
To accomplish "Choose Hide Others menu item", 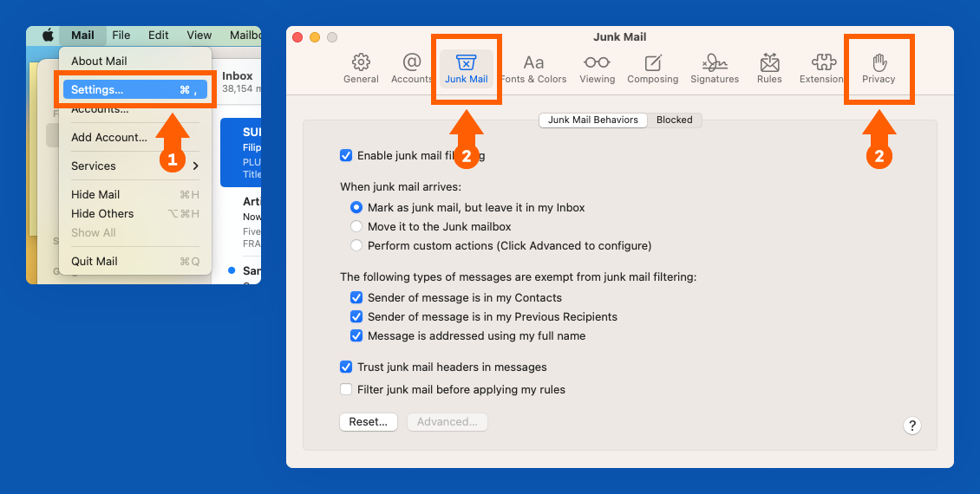I will pyautogui.click(x=135, y=213).
